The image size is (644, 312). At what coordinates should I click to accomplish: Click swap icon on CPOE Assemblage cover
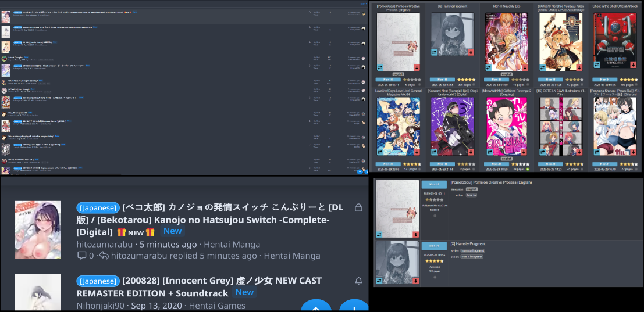coord(543,67)
